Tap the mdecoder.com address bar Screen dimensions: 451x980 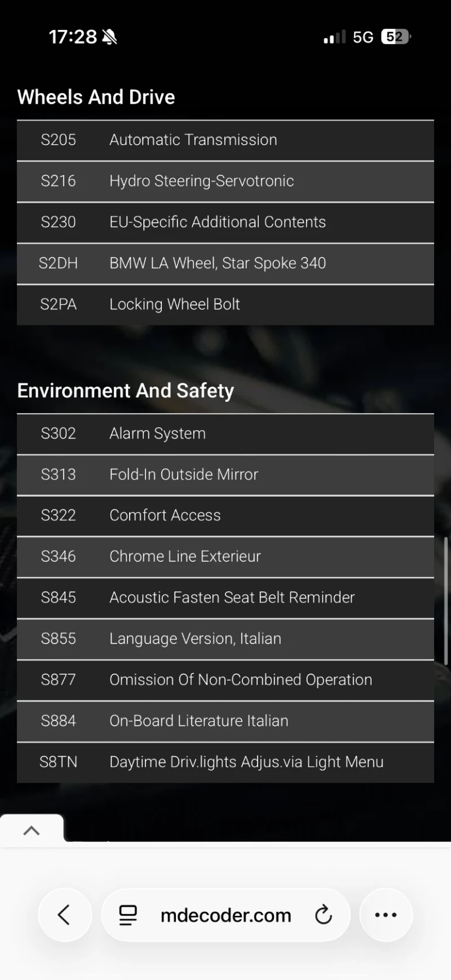click(x=225, y=915)
